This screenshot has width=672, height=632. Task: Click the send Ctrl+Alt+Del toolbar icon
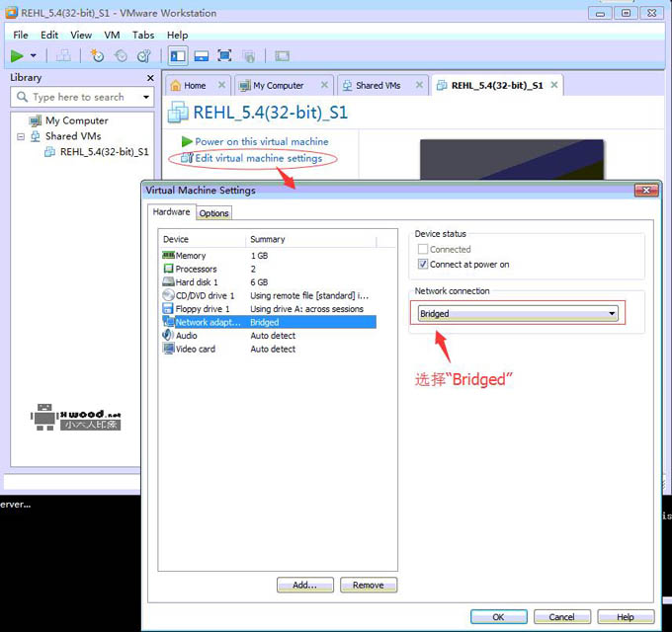click(63, 55)
